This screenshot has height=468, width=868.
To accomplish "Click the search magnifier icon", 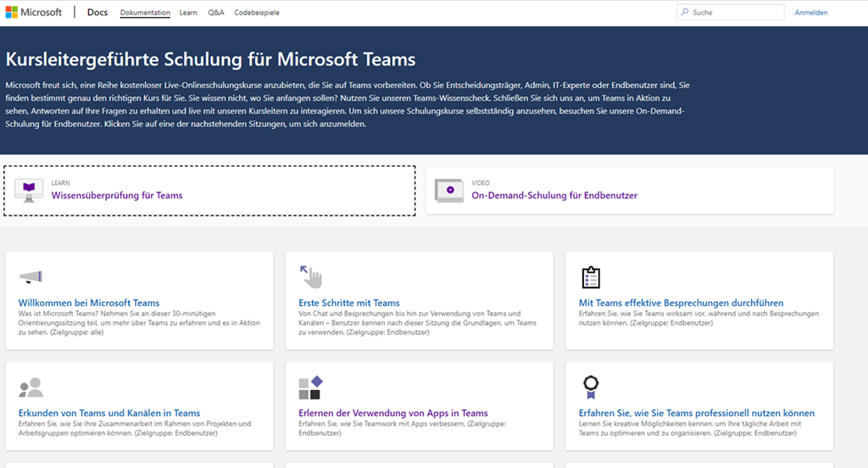I will click(685, 12).
